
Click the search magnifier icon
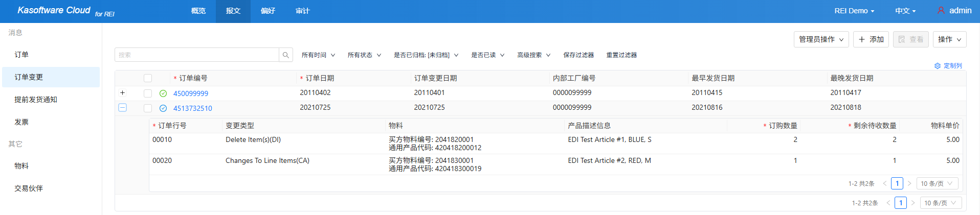285,55
